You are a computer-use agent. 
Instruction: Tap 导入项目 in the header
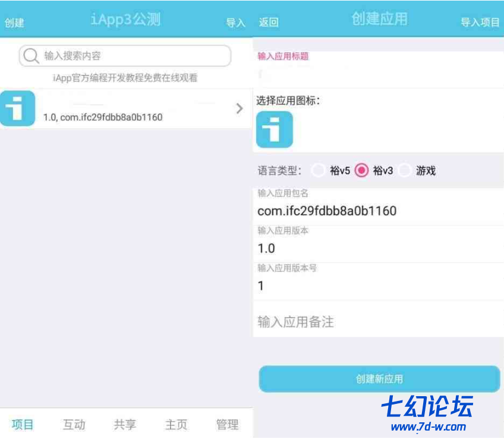pos(480,23)
